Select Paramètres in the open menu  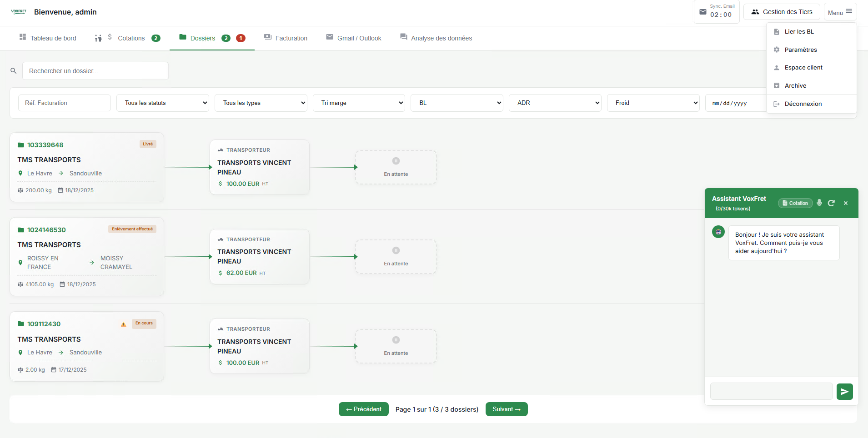800,50
